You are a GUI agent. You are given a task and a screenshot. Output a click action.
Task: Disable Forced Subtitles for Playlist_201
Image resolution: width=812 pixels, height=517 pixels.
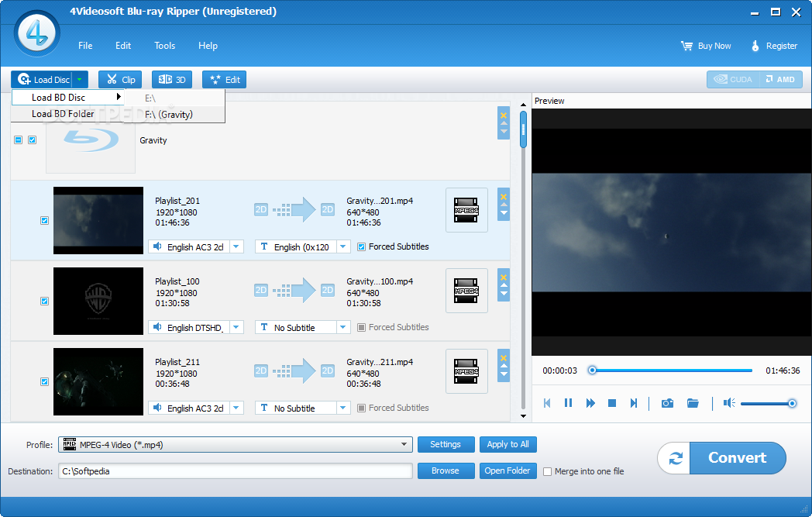tap(362, 247)
